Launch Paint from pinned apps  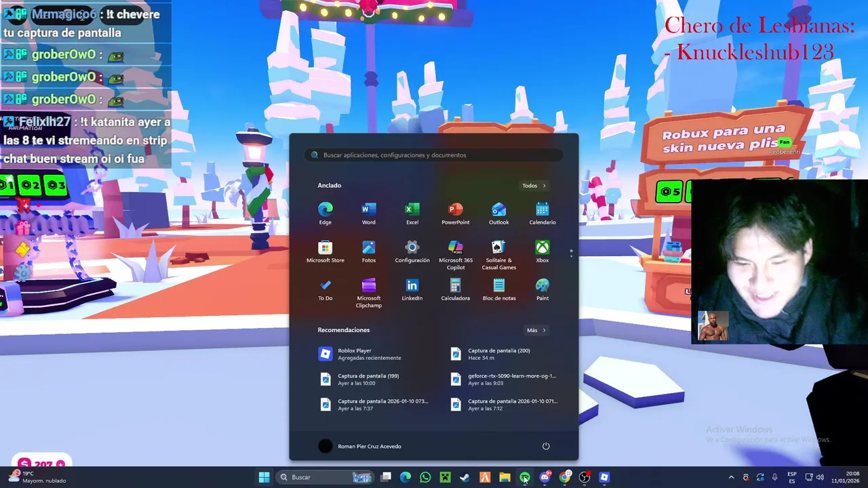pyautogui.click(x=542, y=289)
